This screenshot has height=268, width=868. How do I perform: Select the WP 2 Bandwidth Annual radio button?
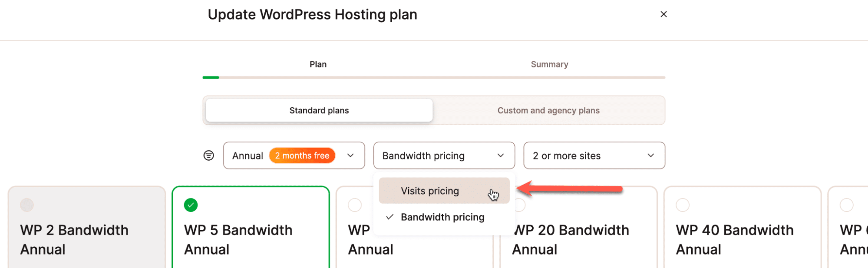pos(27,204)
